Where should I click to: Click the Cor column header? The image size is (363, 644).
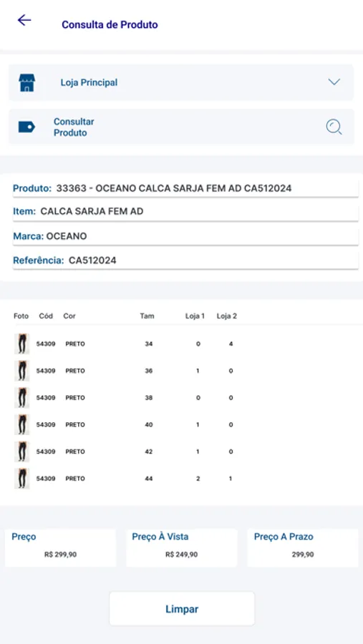69,316
